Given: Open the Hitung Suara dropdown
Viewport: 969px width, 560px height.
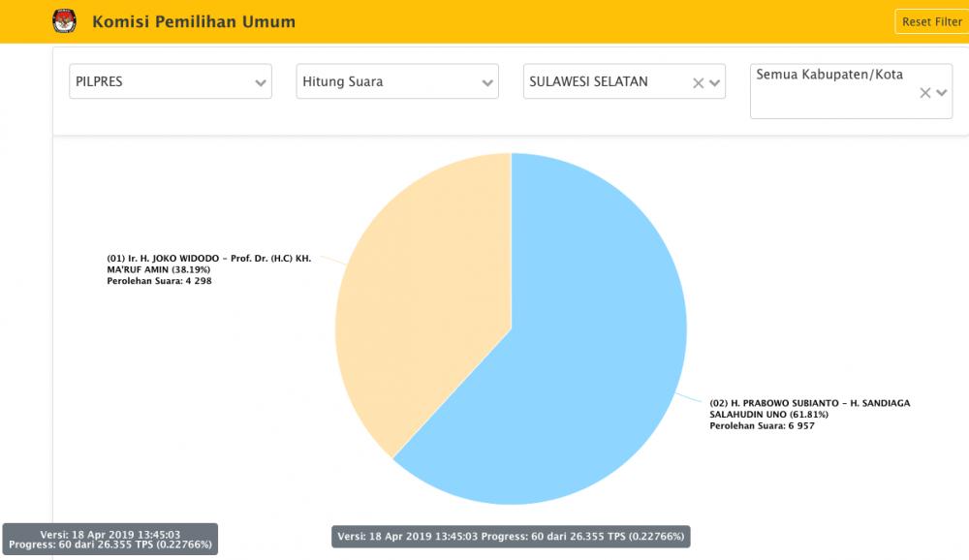Looking at the screenshot, I should click(397, 81).
